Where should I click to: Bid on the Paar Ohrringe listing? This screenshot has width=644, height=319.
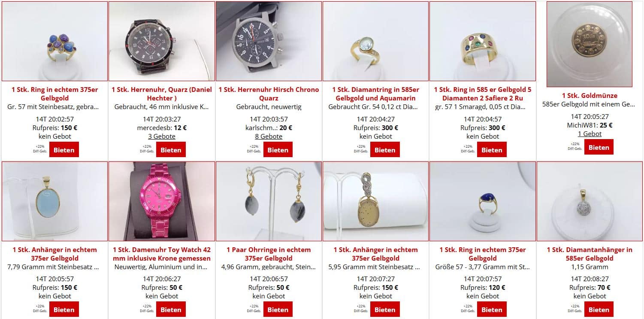click(x=278, y=310)
